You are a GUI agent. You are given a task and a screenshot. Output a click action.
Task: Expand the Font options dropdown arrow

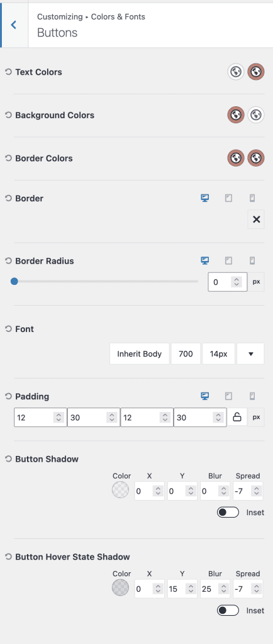[250, 354]
